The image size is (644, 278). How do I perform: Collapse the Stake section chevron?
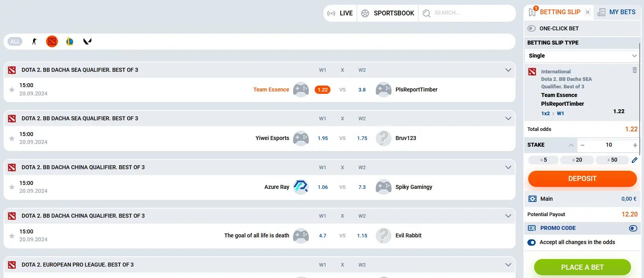(571, 145)
